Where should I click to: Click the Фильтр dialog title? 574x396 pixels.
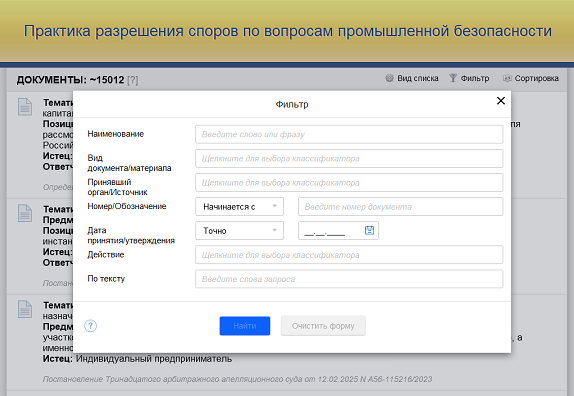point(292,104)
